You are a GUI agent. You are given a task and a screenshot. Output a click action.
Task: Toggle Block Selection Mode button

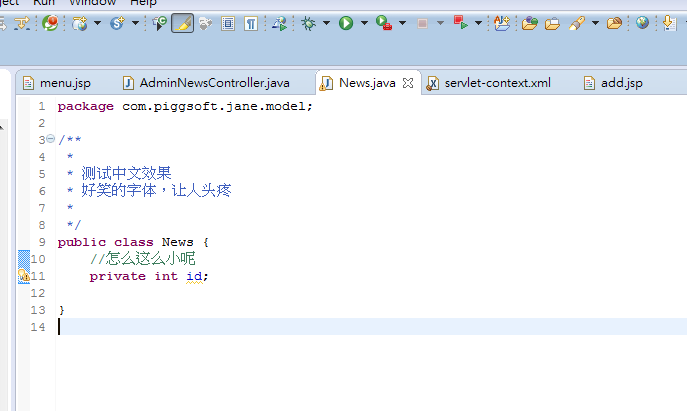tap(229, 23)
